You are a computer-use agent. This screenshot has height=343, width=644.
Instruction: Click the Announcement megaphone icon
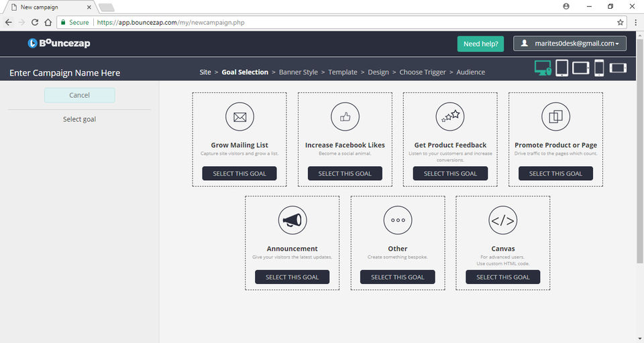coord(292,220)
